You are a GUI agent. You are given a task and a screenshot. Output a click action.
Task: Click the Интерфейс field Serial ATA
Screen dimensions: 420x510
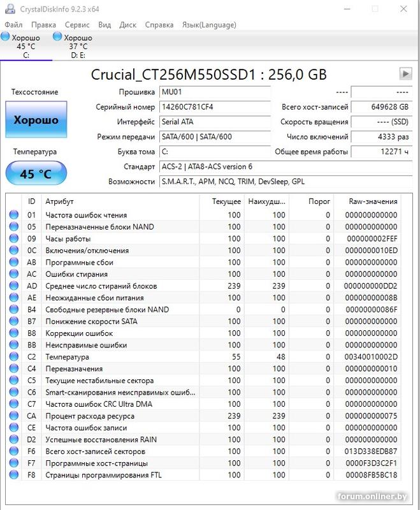[x=215, y=122]
